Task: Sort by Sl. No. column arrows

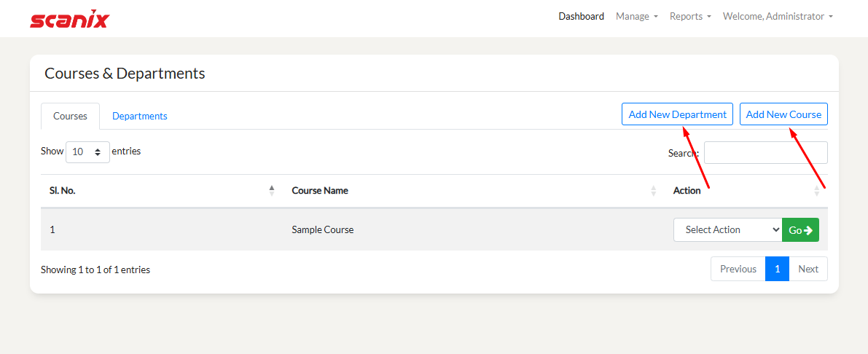Action: 272,190
